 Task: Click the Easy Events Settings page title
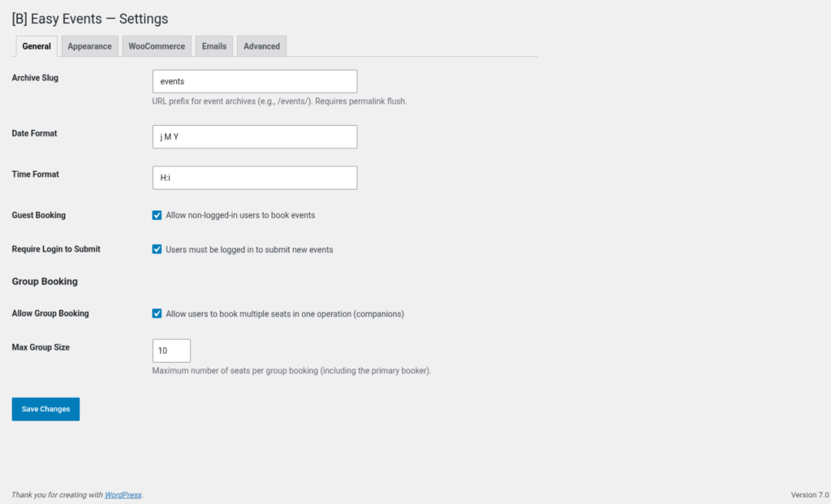[90, 19]
